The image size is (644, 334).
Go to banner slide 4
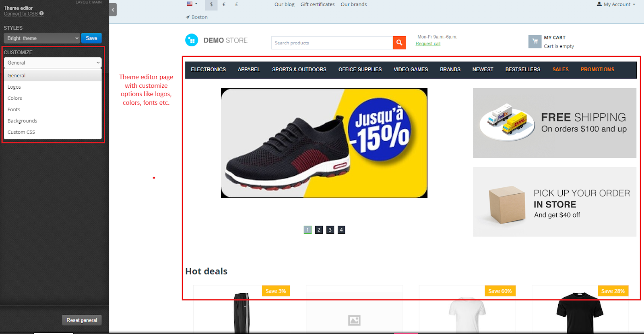coord(341,230)
